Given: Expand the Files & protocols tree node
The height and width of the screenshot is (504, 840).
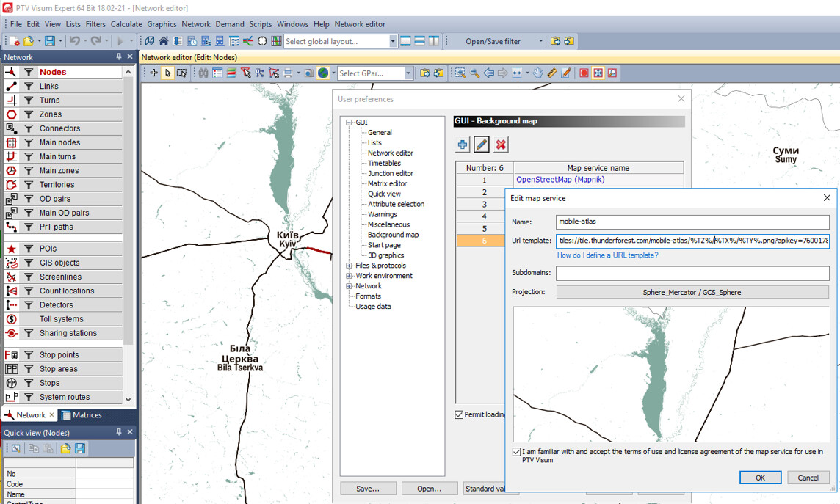Looking at the screenshot, I should tap(350, 266).
